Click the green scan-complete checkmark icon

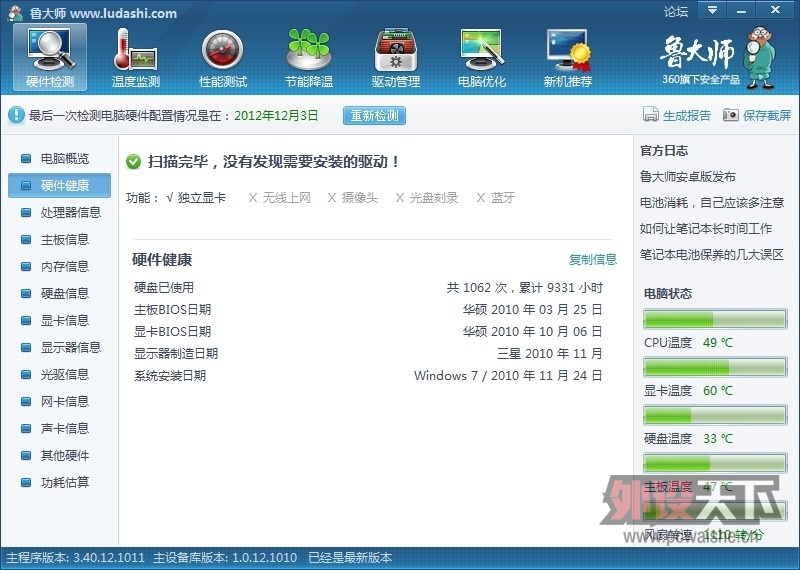pos(134,162)
